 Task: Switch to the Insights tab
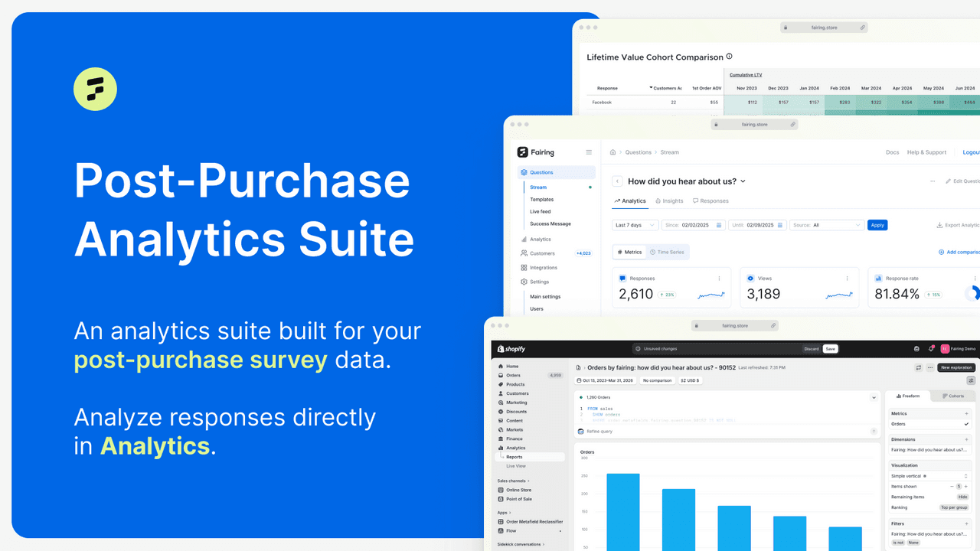670,201
